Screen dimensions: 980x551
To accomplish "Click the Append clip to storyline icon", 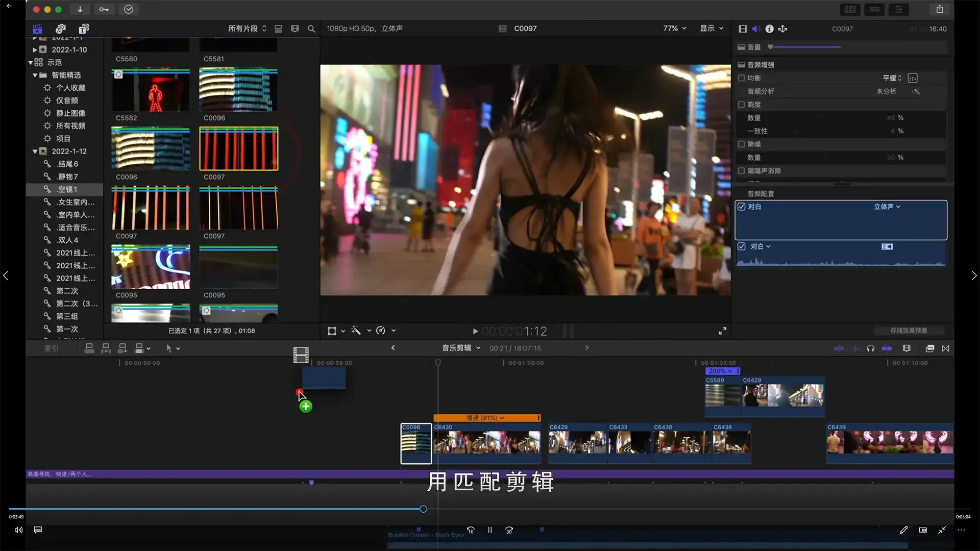I will click(122, 348).
